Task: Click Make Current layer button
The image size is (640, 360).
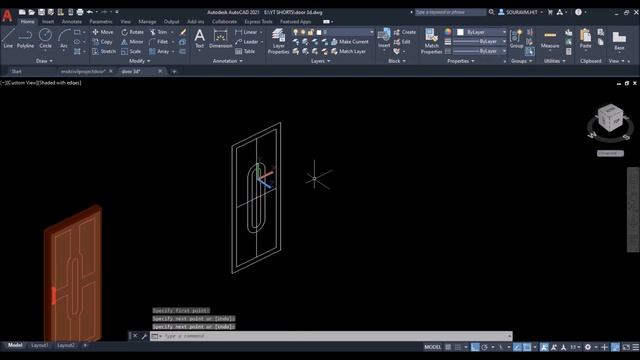Action: 349,42
